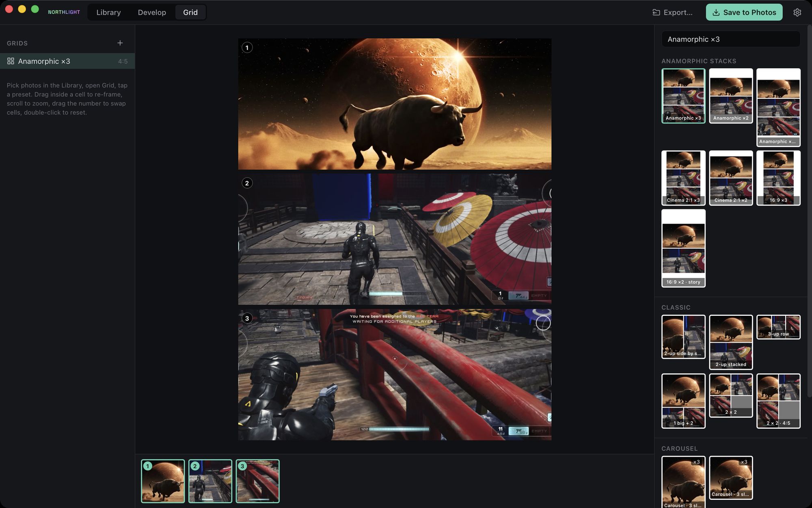Click the bull and planet image cell
The height and width of the screenshot is (508, 812).
395,104
